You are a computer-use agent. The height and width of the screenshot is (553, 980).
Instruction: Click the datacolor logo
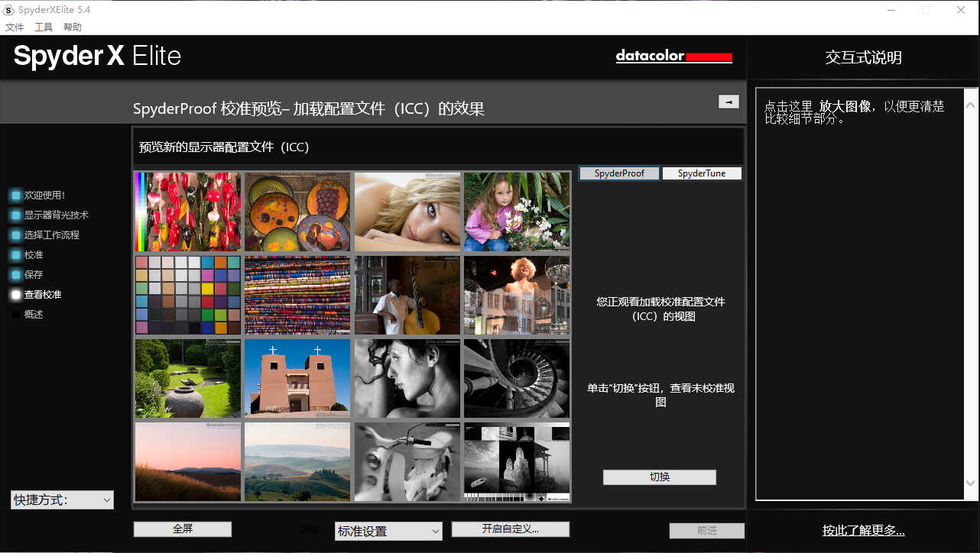coord(674,57)
